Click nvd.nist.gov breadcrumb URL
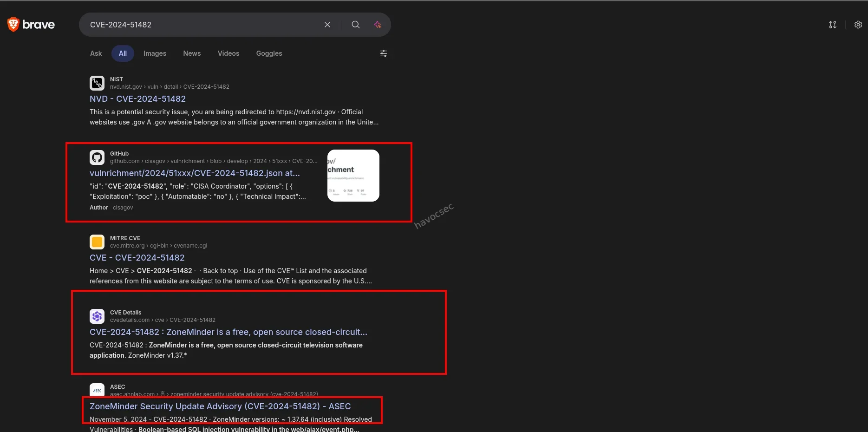868x432 pixels. 170,87
